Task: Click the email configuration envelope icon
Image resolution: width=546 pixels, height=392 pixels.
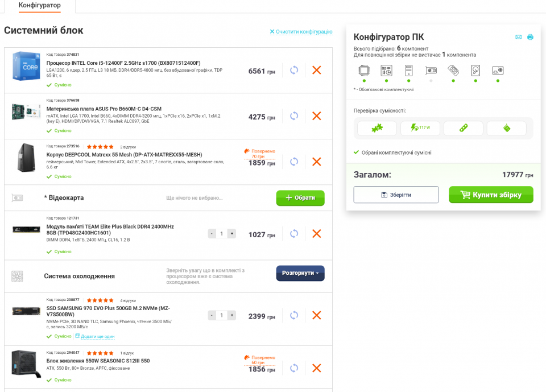Action: pyautogui.click(x=519, y=37)
